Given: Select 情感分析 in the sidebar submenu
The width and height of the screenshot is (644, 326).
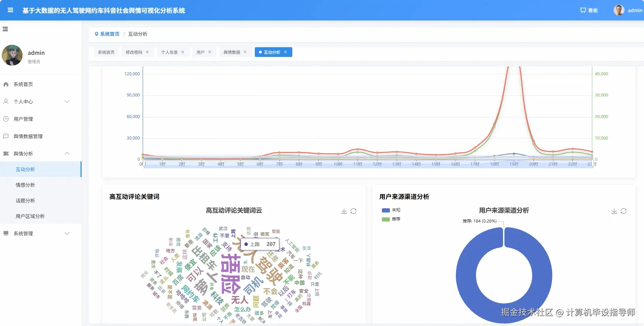Looking at the screenshot, I should tap(25, 185).
